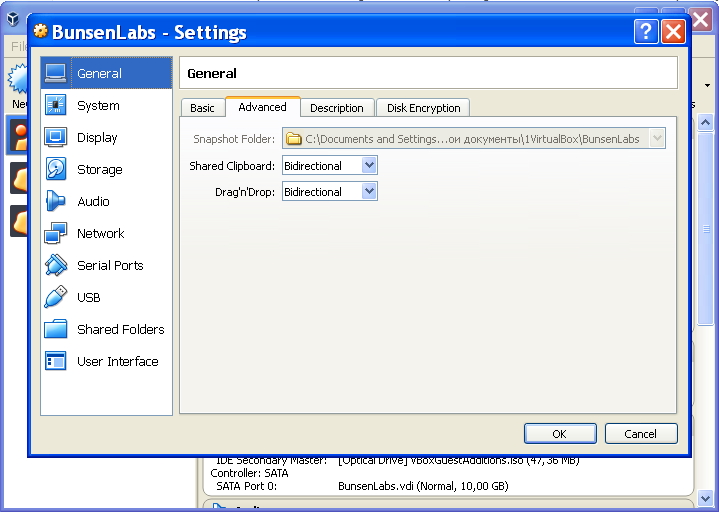The width and height of the screenshot is (719, 512).
Task: Click the General page heading
Action: click(x=212, y=73)
